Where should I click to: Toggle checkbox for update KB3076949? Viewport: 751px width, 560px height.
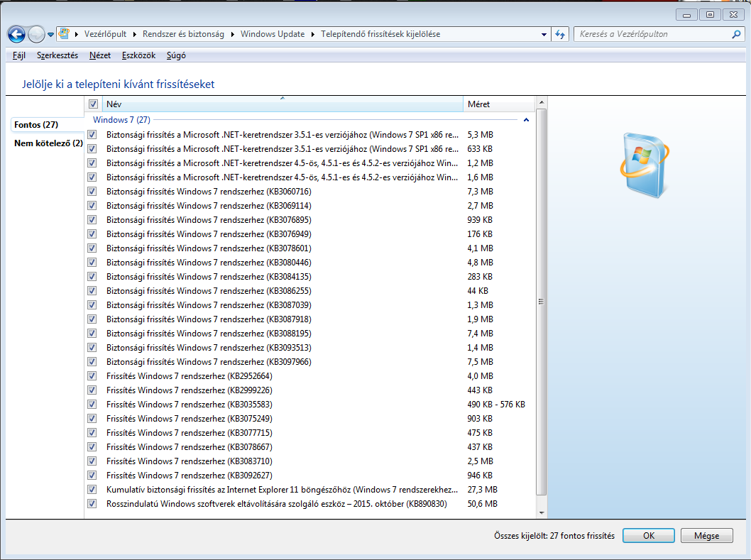[92, 234]
